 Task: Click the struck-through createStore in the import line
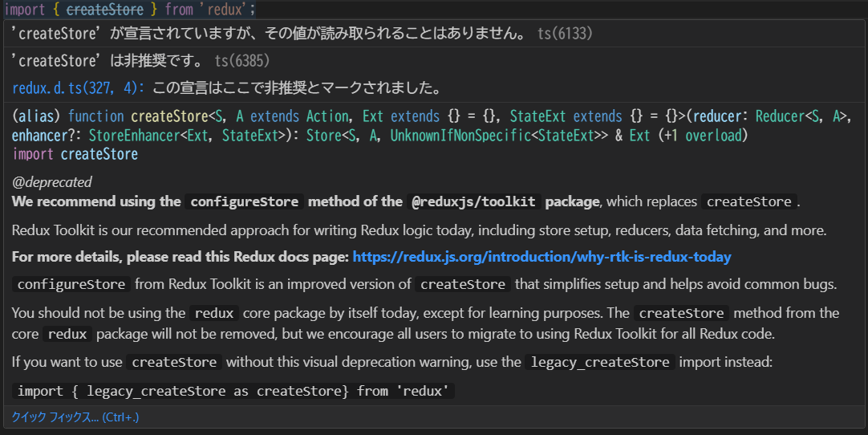pyautogui.click(x=104, y=10)
